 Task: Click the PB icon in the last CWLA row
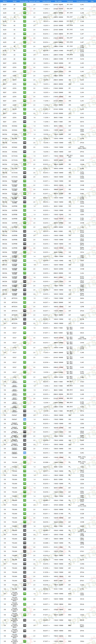point(25,641)
